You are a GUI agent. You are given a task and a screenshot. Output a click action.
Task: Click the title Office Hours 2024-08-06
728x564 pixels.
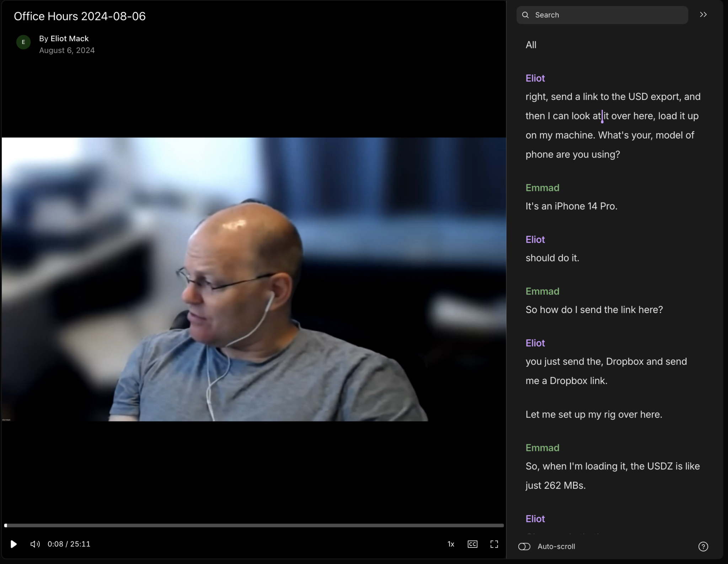coord(80,16)
